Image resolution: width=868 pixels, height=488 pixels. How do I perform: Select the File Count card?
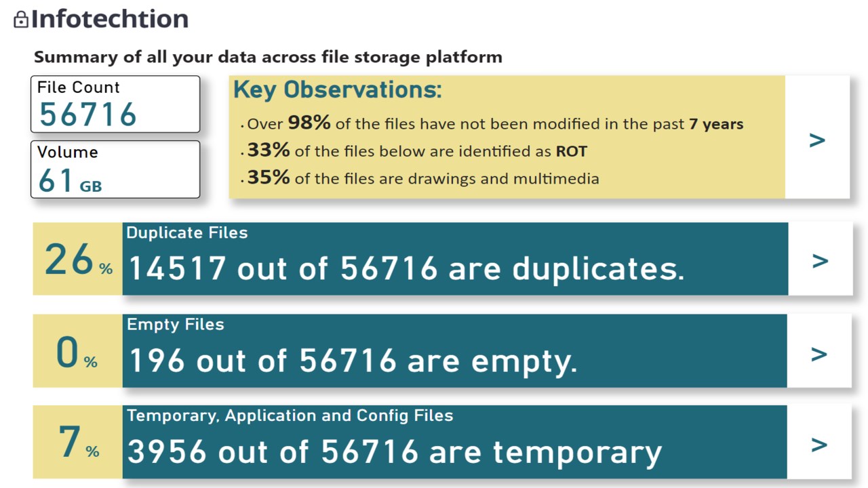(115, 104)
